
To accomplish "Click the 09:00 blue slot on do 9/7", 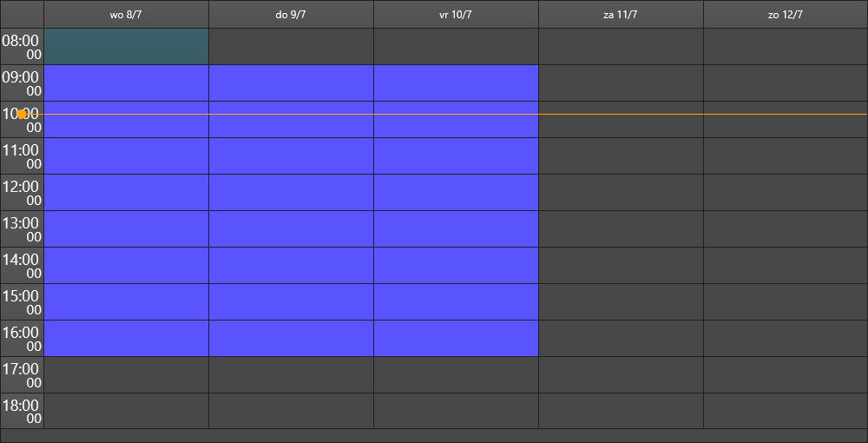I will (291, 83).
